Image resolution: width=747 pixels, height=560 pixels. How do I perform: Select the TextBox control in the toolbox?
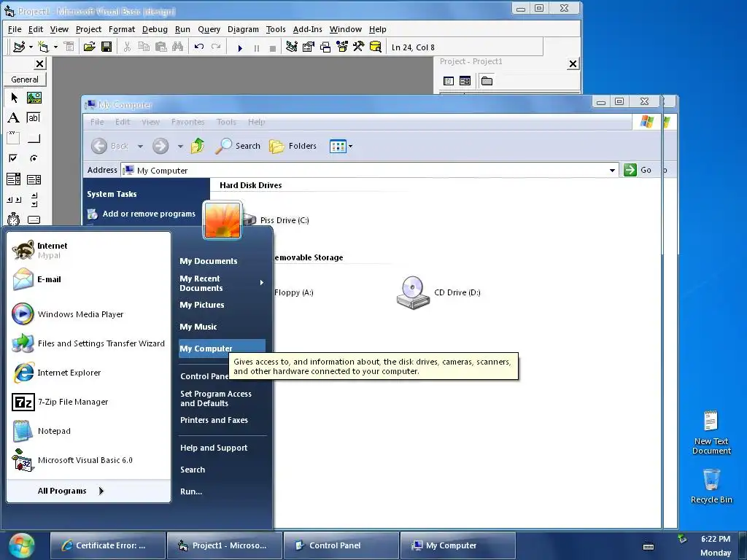34,117
